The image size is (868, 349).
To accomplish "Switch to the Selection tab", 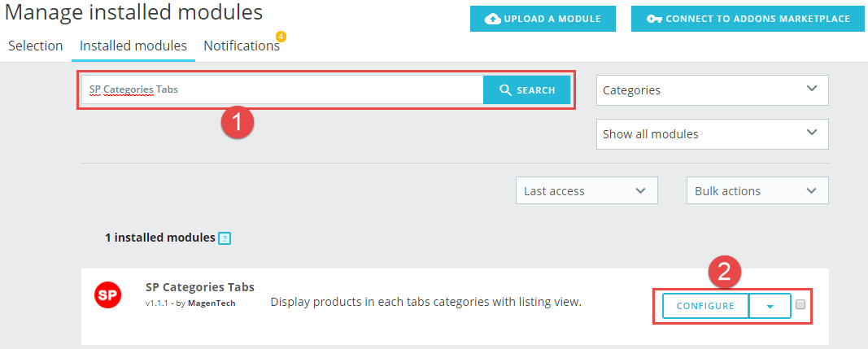I will tap(36, 46).
